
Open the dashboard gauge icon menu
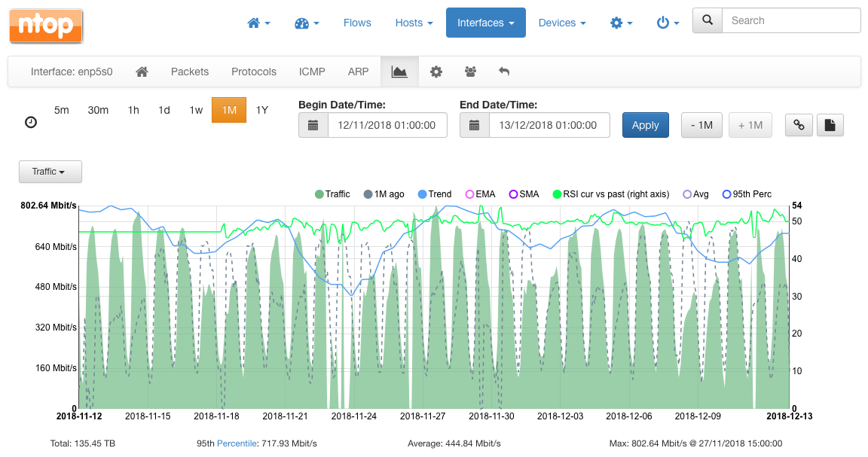point(307,23)
